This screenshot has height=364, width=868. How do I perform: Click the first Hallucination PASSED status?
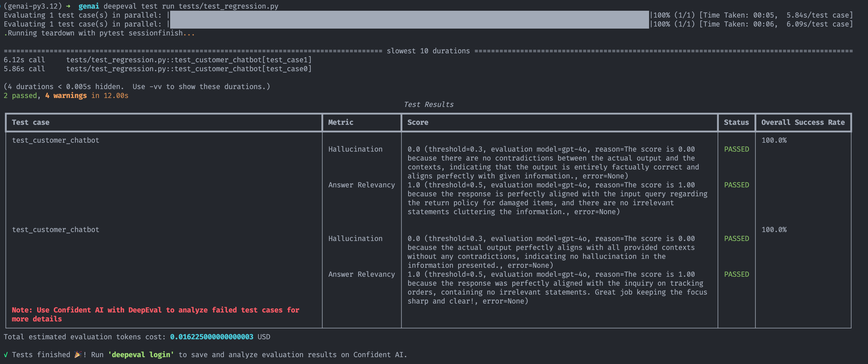coord(737,149)
